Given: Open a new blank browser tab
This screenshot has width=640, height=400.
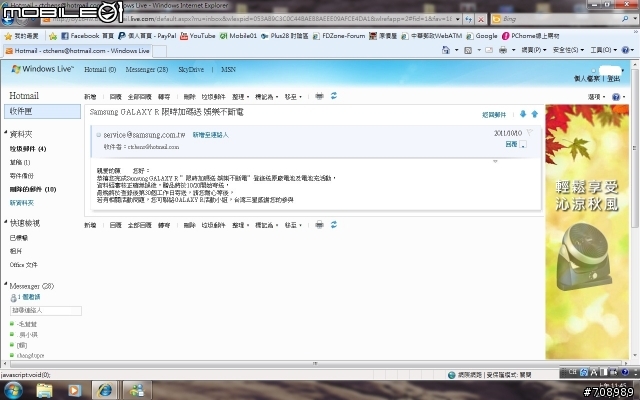Looking at the screenshot, I should [x=159, y=51].
